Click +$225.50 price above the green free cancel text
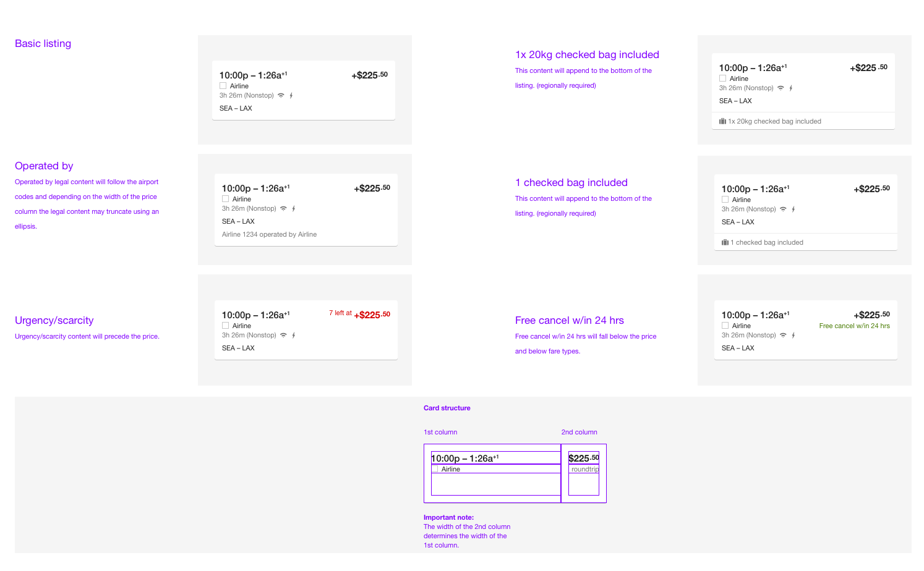Viewport: 924px width, 571px height. (872, 315)
